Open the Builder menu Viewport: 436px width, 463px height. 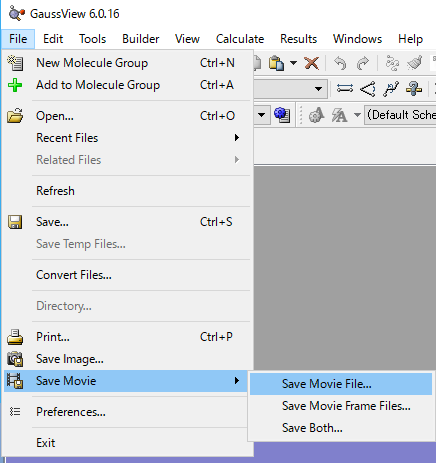tap(140, 39)
